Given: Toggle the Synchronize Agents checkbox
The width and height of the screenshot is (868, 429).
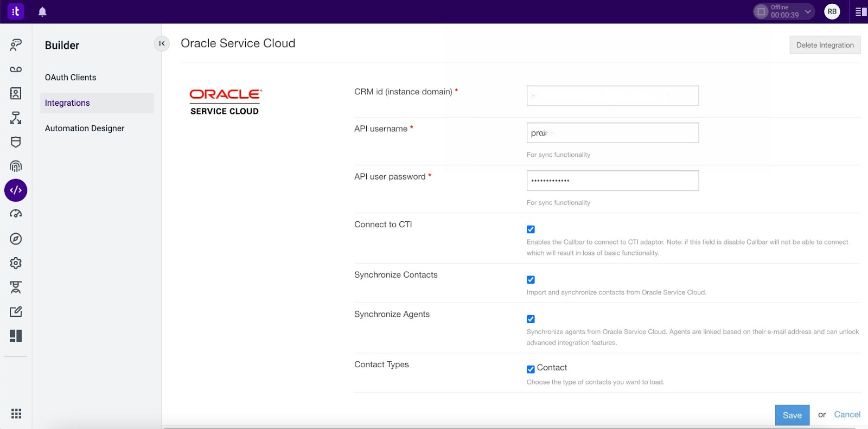Looking at the screenshot, I should click(x=531, y=319).
